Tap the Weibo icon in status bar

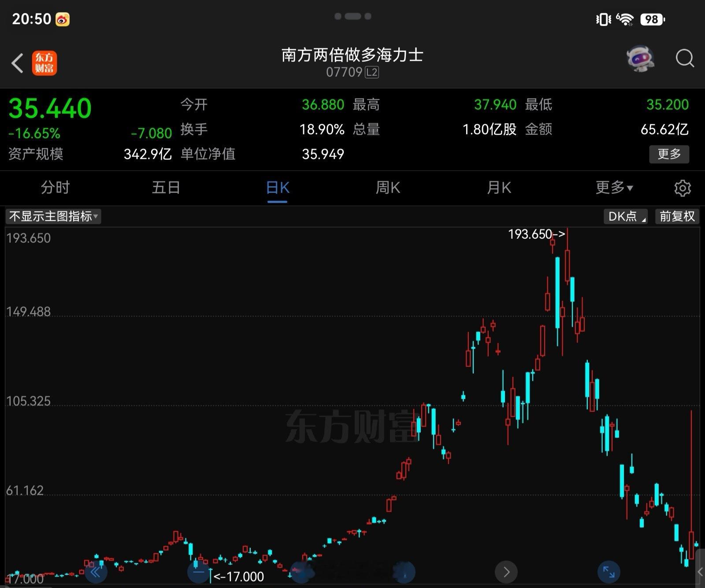pos(63,19)
